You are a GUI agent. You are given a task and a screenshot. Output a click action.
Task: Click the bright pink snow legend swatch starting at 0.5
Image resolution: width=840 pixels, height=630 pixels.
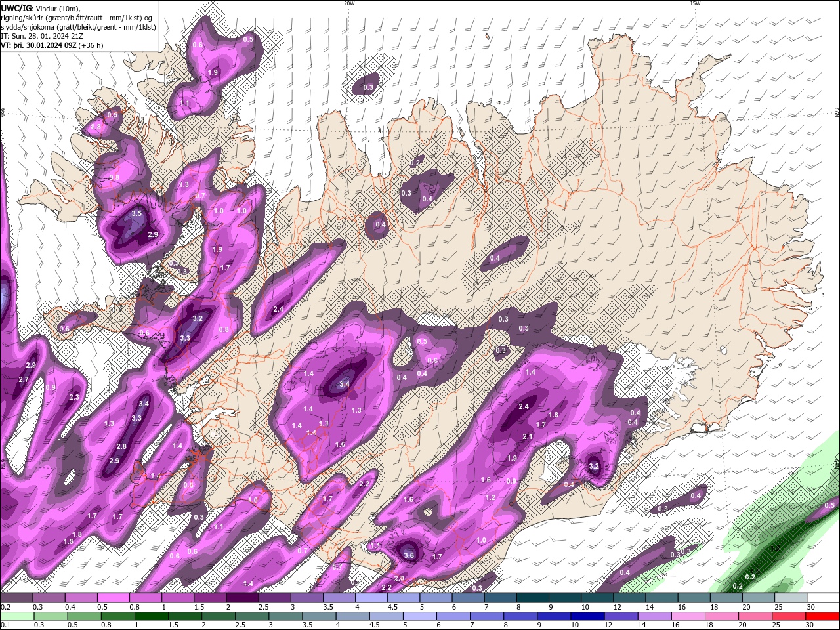(x=114, y=598)
